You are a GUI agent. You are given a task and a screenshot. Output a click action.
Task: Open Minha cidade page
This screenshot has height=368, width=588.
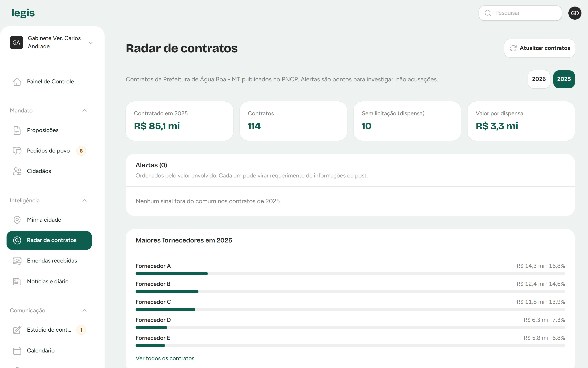click(49, 220)
